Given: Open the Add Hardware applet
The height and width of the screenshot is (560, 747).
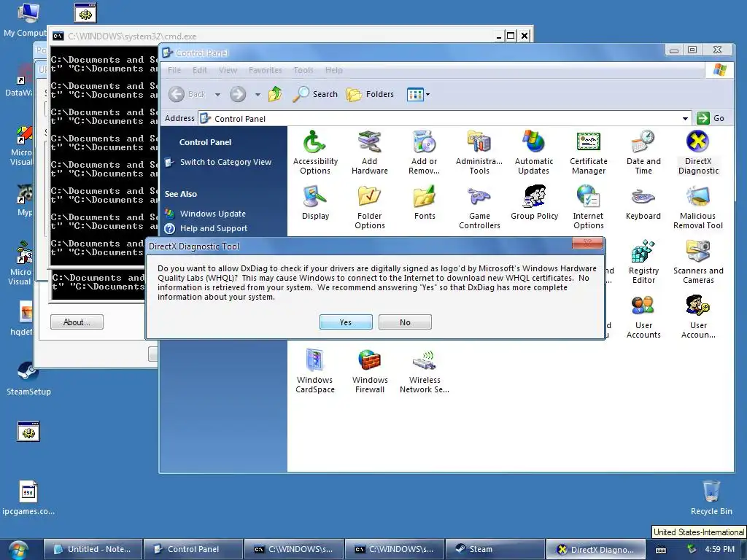Looking at the screenshot, I should (x=370, y=152).
